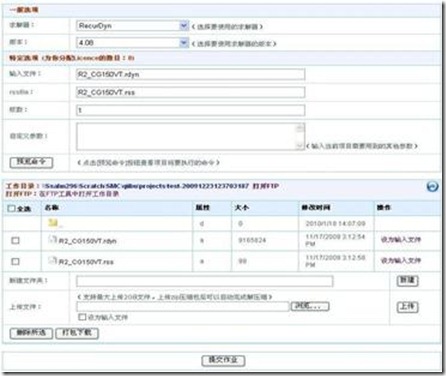Click the file icon of R2_CG150VT.rss

[52, 260]
